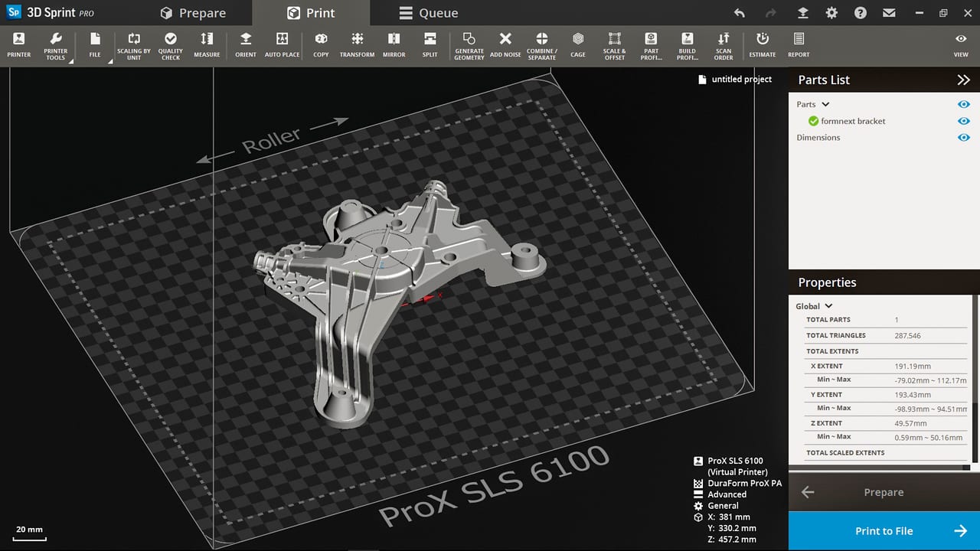The width and height of the screenshot is (980, 551).
Task: Select Scaling By Unit tool
Action: tap(134, 44)
